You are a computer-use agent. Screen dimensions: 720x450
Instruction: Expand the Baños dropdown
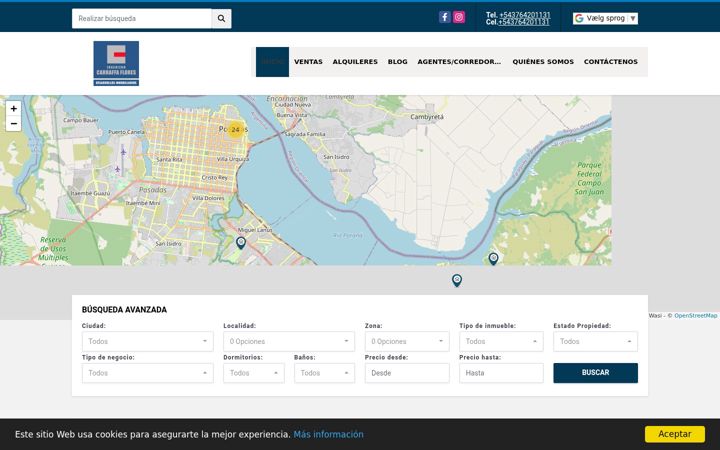[x=324, y=373]
